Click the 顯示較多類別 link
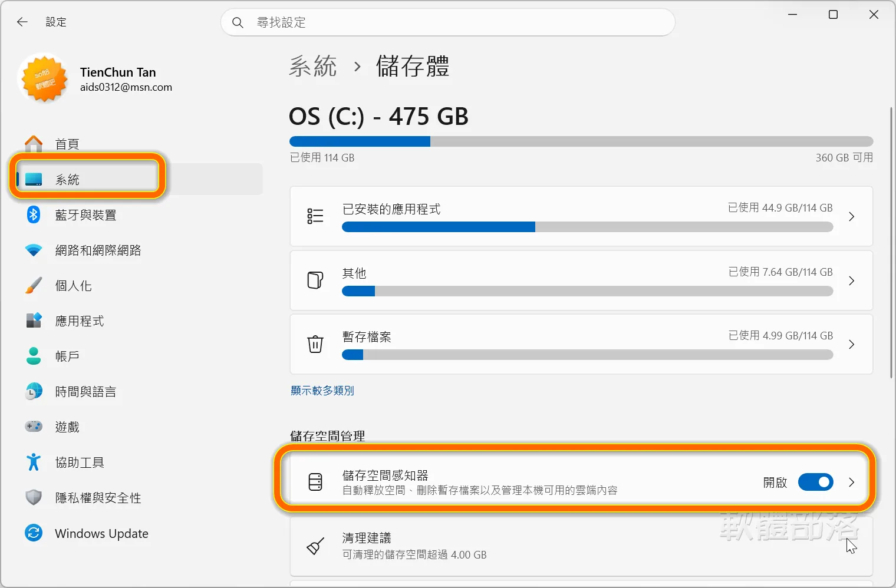Screen dimensions: 896x588 pyautogui.click(x=322, y=391)
